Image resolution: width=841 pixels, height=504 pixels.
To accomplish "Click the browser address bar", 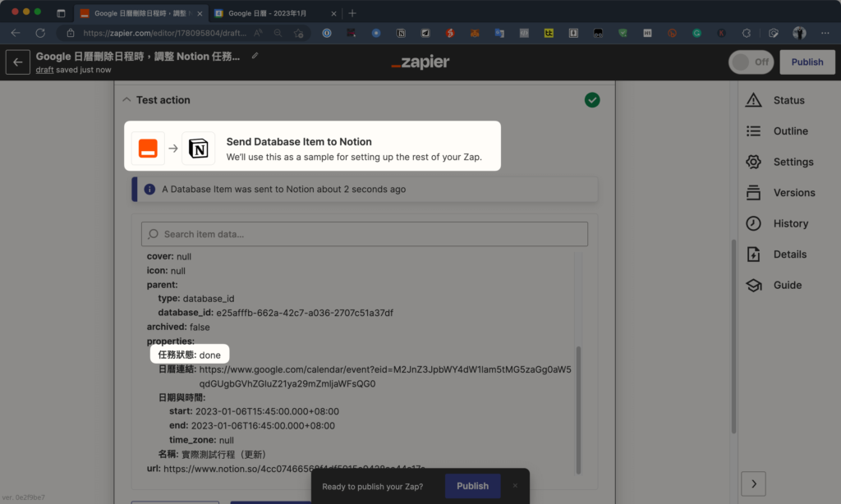I will 164,33.
